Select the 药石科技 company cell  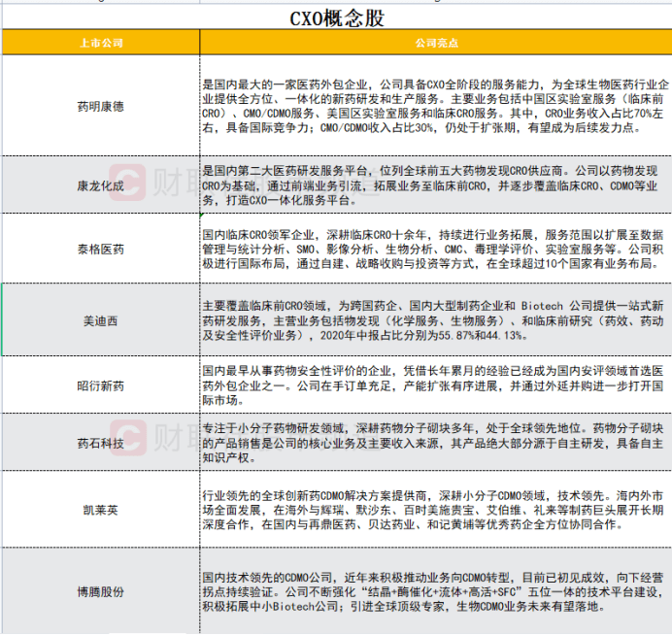[100, 443]
